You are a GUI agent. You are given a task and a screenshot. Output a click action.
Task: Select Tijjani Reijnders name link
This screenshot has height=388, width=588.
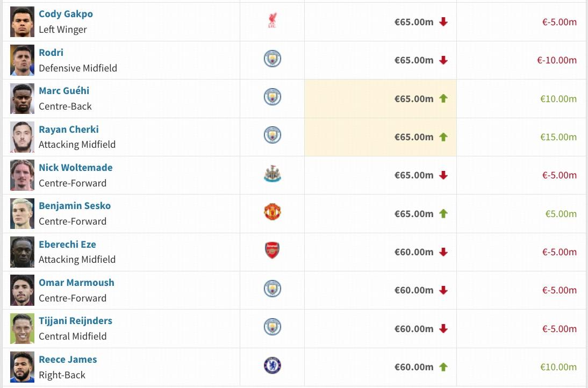[x=75, y=321]
